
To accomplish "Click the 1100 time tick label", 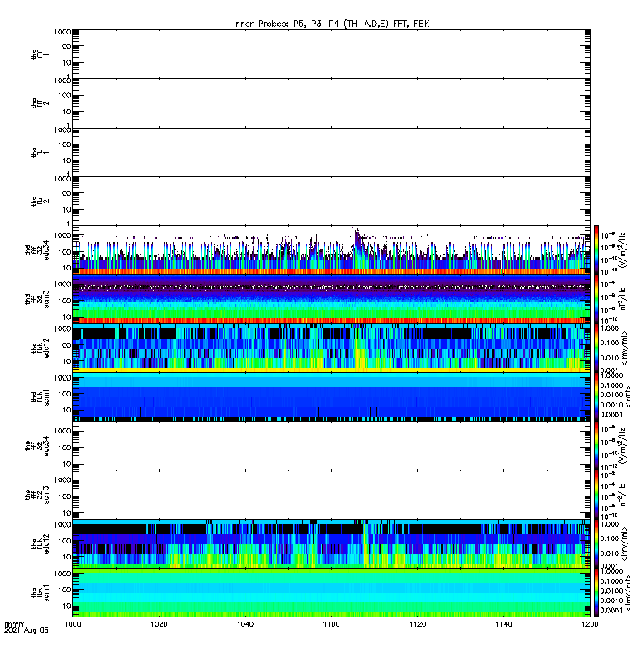I will (331, 624).
